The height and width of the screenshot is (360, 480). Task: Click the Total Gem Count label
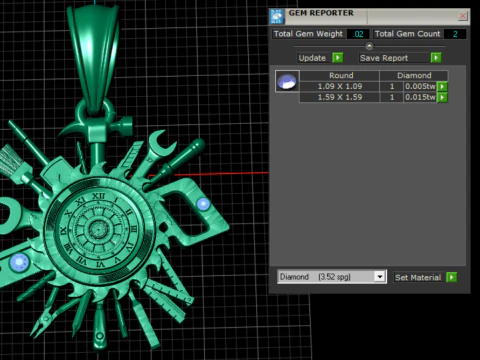click(x=408, y=34)
